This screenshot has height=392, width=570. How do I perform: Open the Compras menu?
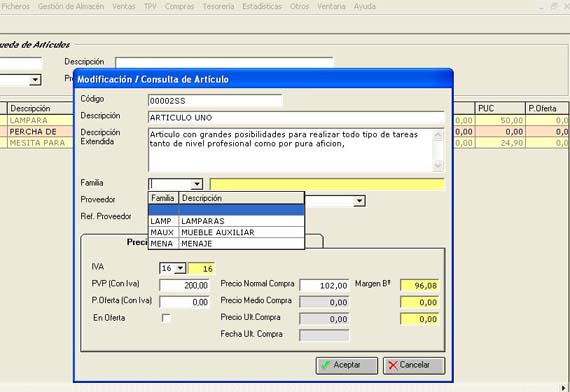click(179, 6)
